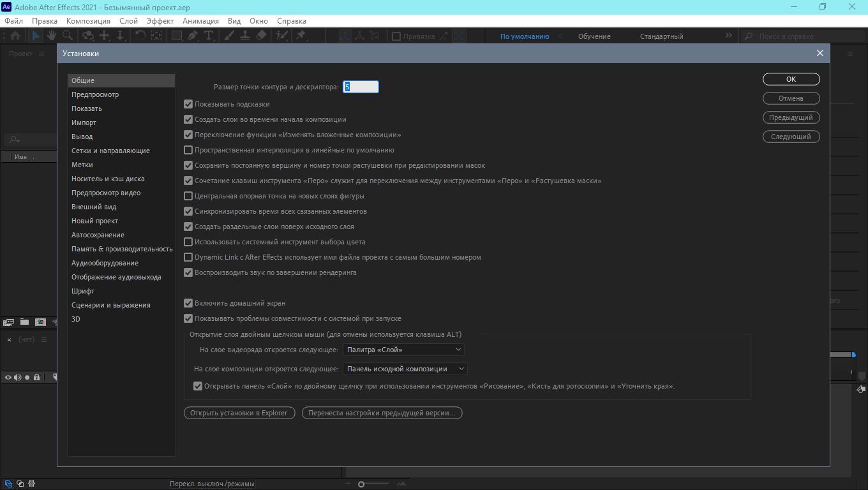This screenshot has height=490, width=868.
Task: Select the Type (T) tool
Action: click(209, 36)
